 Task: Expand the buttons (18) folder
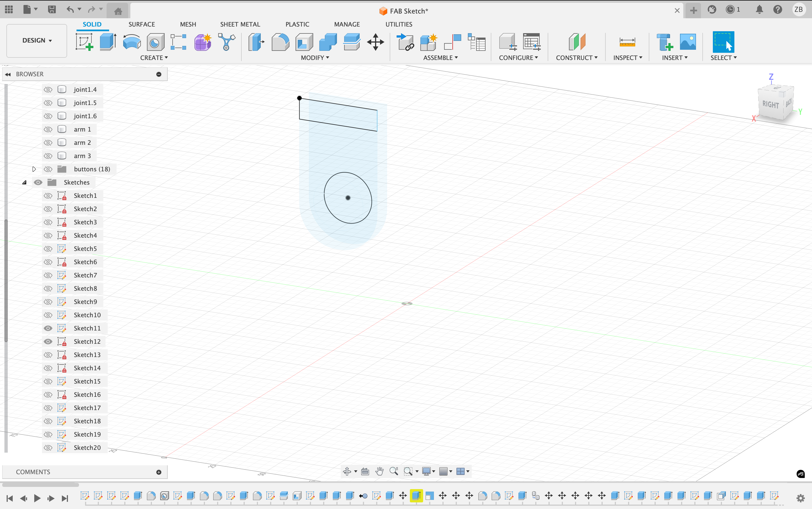(x=34, y=169)
